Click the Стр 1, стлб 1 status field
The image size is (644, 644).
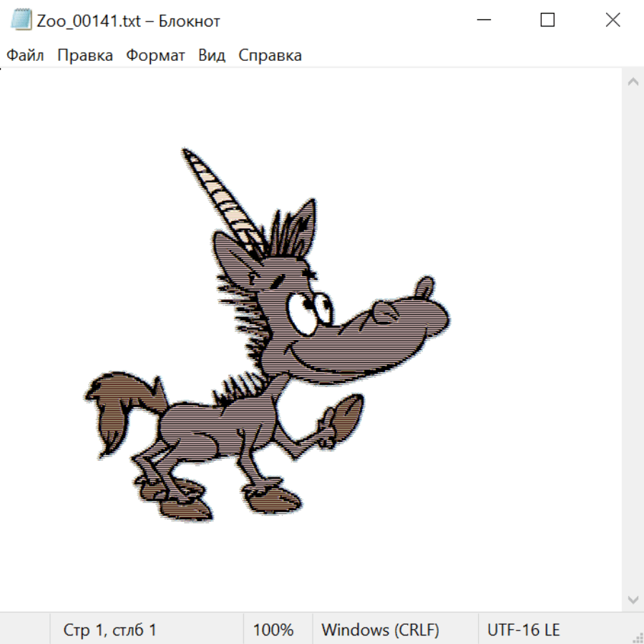(110, 630)
